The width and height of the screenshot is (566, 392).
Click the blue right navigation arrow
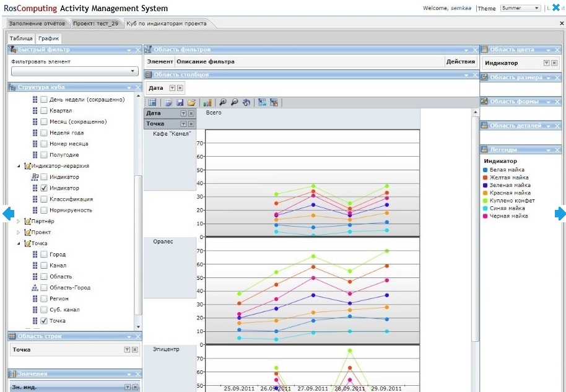(x=560, y=214)
